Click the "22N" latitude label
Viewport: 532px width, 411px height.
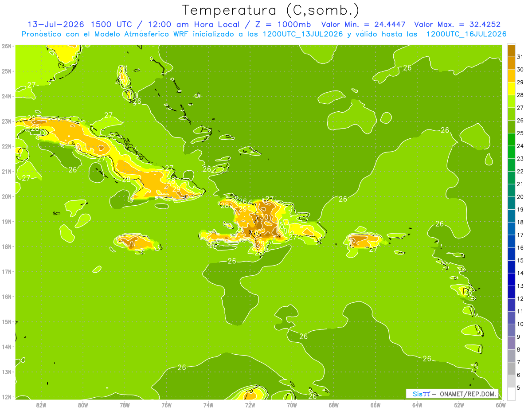point(6,146)
